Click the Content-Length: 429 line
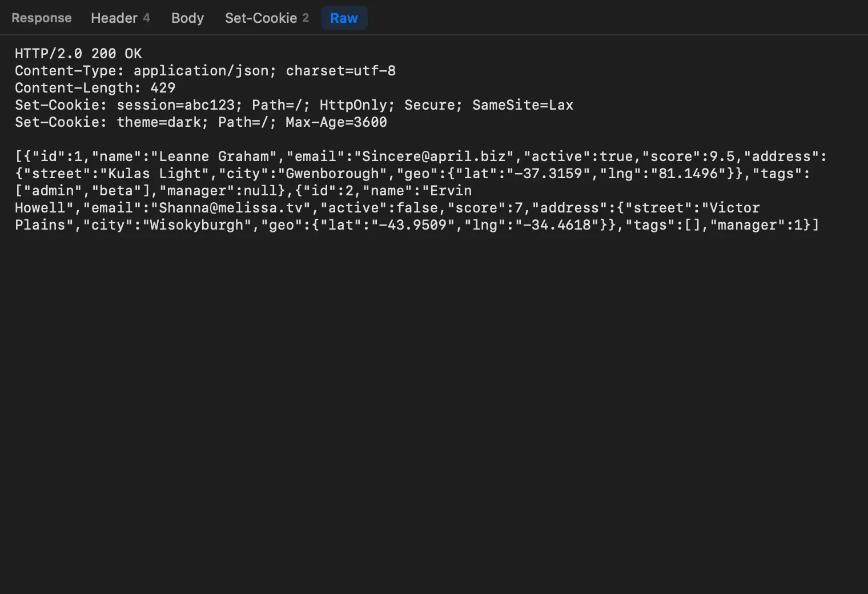 (95, 88)
